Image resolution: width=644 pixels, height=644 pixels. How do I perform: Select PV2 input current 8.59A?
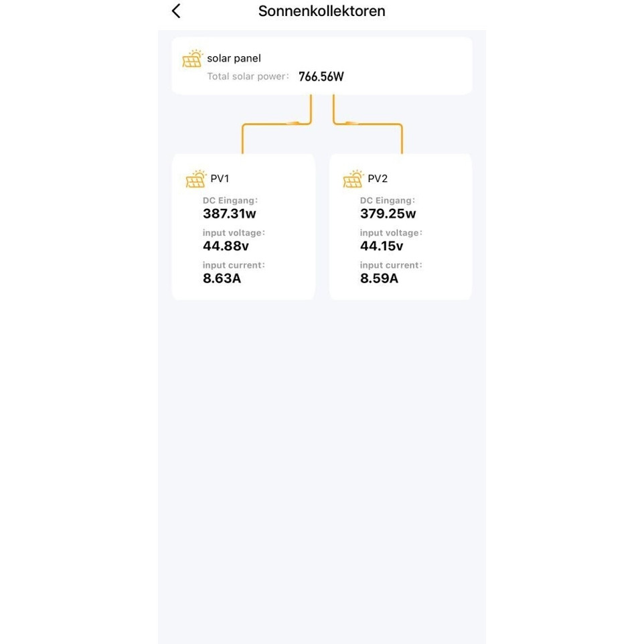coord(379,278)
